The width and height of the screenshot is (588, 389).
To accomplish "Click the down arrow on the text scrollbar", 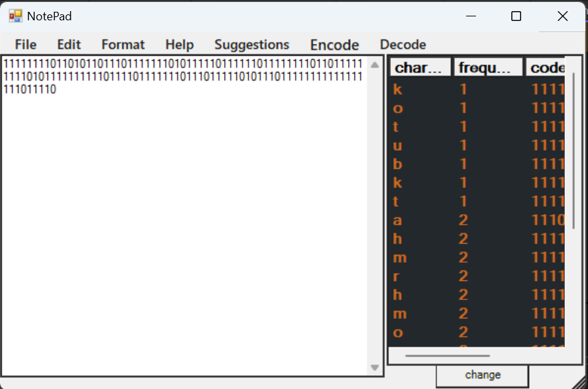I will coord(374,367).
